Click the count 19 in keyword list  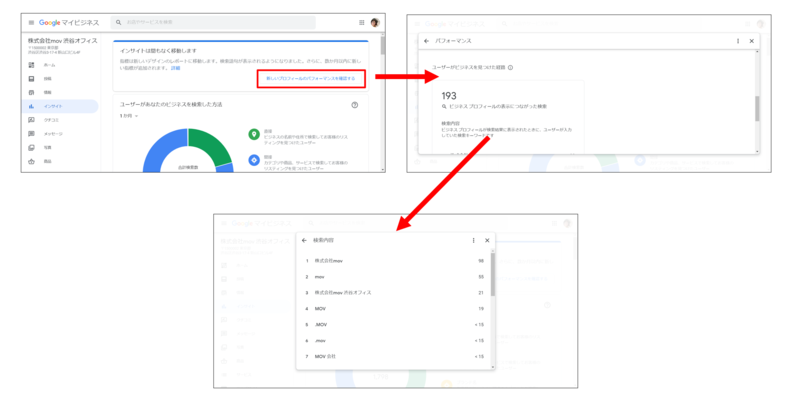481,309
